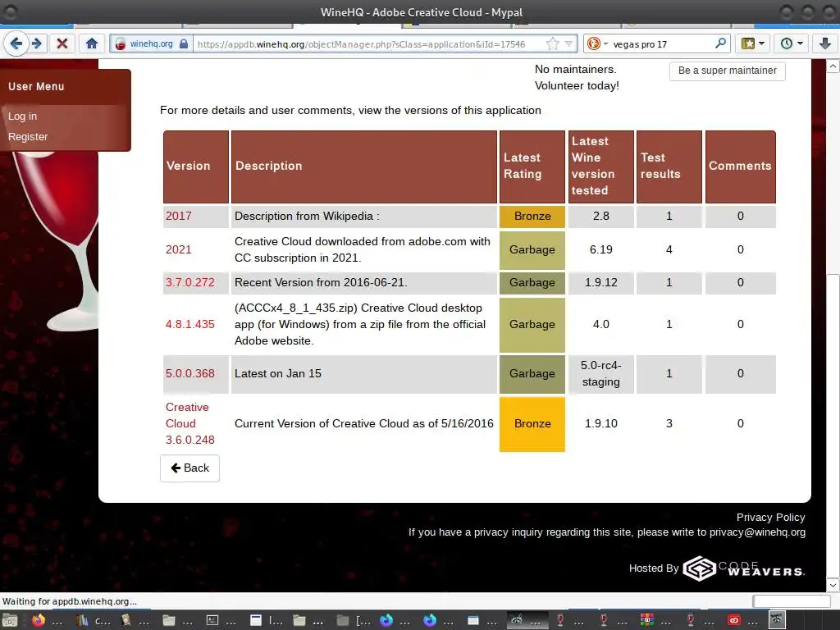Click the Back button below the table

coord(189,468)
